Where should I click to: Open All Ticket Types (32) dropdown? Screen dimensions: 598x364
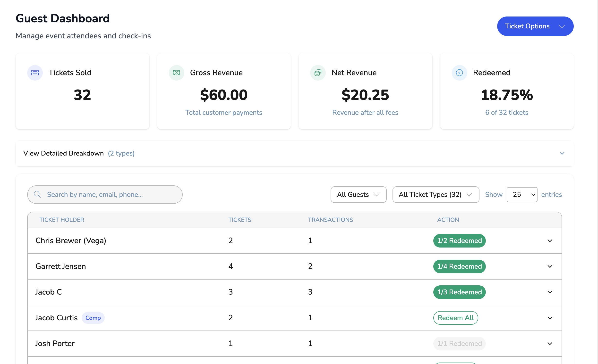tap(436, 194)
